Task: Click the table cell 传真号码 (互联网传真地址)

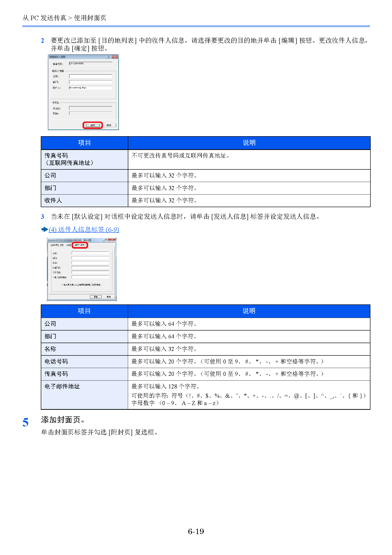Action: pyautogui.click(x=84, y=159)
